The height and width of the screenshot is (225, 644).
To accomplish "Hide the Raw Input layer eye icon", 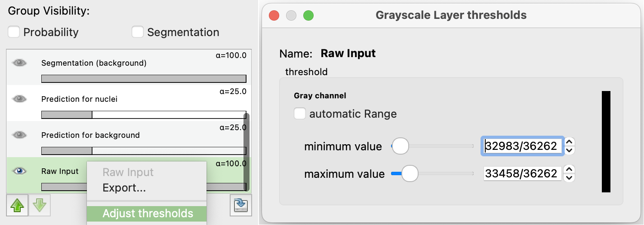I will click(x=19, y=171).
